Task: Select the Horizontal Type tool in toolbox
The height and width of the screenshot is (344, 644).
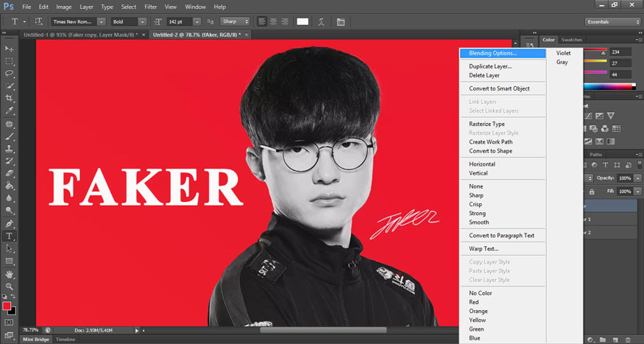Action: pyautogui.click(x=9, y=236)
